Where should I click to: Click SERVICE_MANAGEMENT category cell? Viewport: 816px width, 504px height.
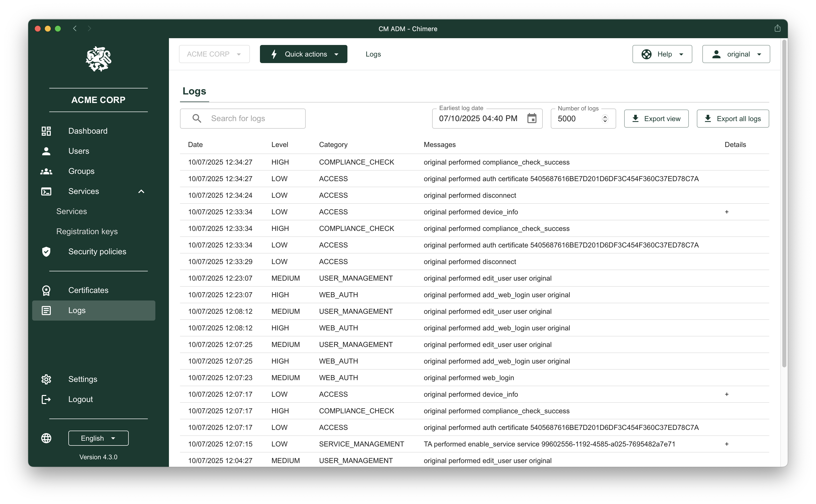pos(361,444)
